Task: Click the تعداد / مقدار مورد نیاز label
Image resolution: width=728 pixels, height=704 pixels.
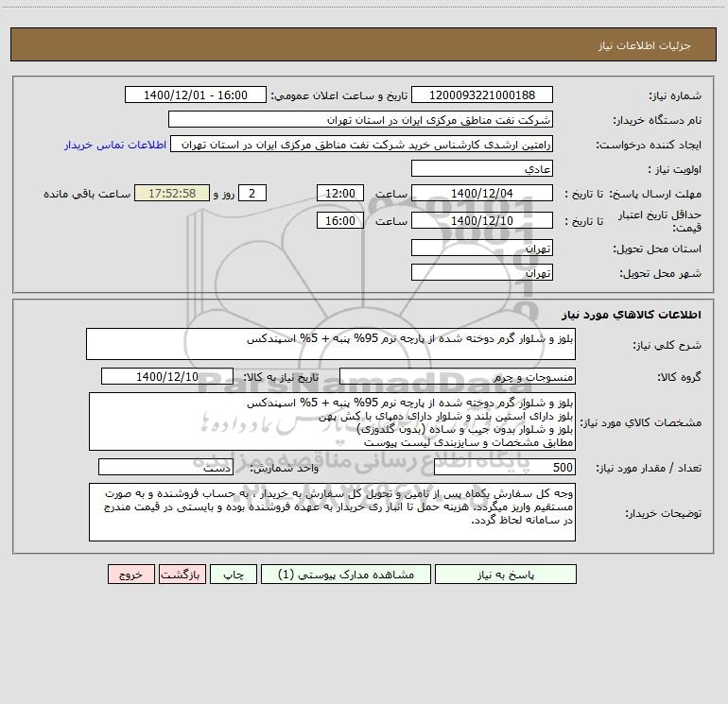Action: tap(649, 468)
